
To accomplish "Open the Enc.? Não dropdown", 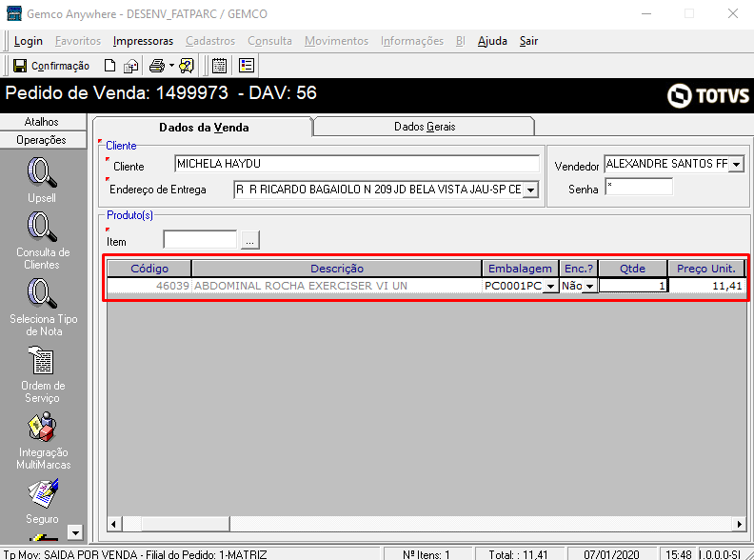I will 589,286.
